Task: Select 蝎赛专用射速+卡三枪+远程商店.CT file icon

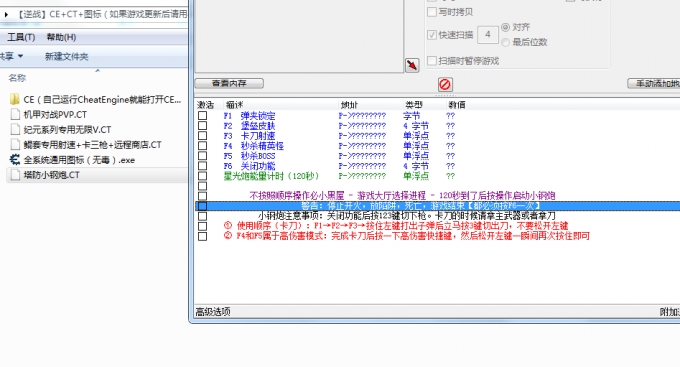Action: point(15,144)
